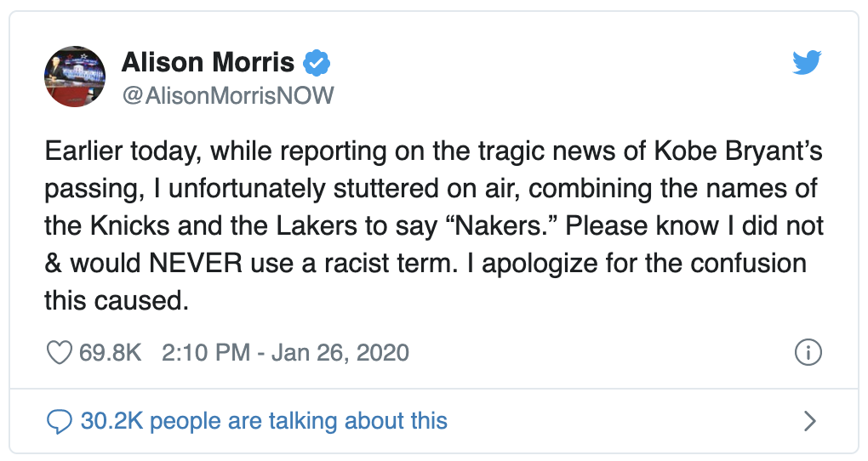Click the Twitter bird logo
868x461 pixels.
pos(808,63)
